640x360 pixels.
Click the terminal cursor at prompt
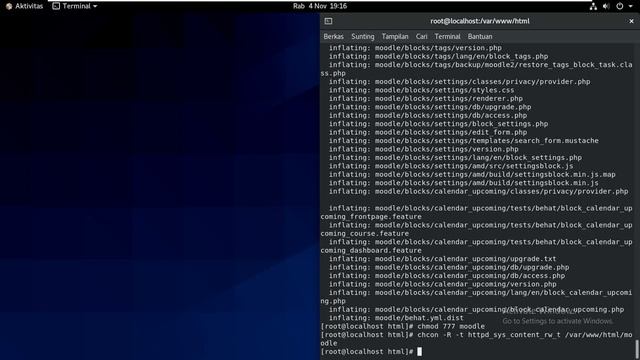pos(419,351)
